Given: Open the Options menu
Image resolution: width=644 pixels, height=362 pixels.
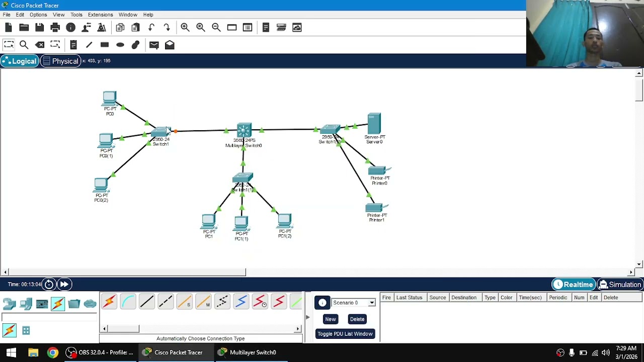Looking at the screenshot, I should (x=38, y=15).
